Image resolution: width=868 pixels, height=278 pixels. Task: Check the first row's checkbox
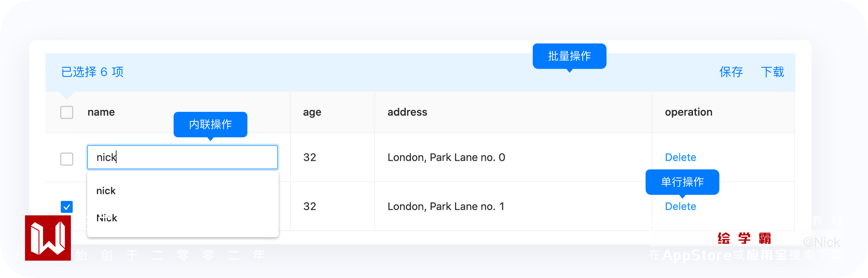tap(67, 159)
